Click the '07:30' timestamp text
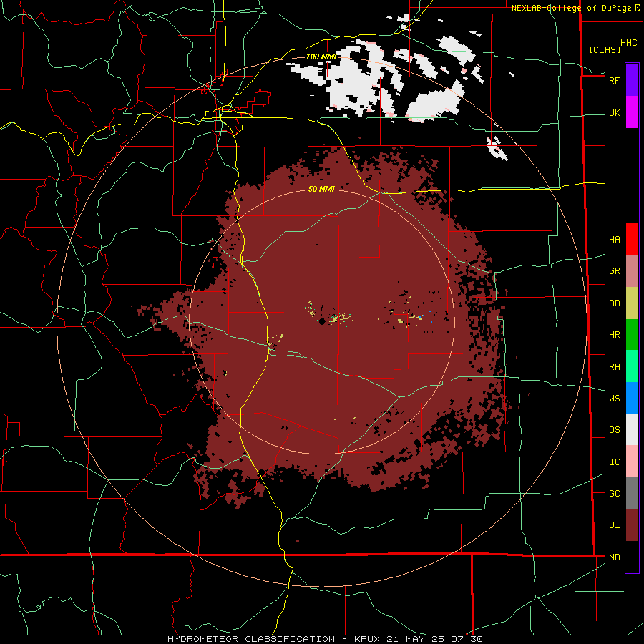The height and width of the screenshot is (644, 644). click(x=466, y=639)
